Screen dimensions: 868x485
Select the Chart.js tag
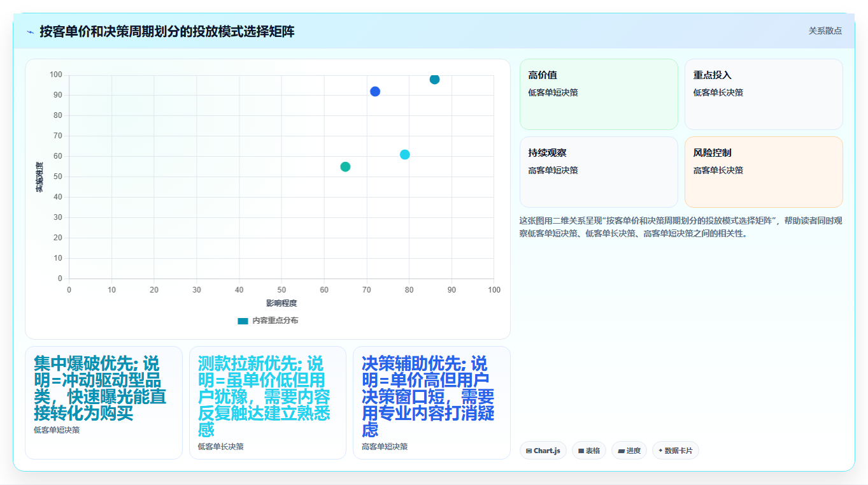coord(543,451)
